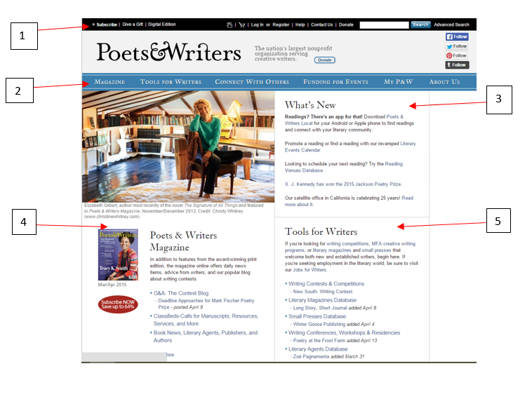Read X. J. Kennedy Jackson Poetry Prize news

(x=343, y=184)
